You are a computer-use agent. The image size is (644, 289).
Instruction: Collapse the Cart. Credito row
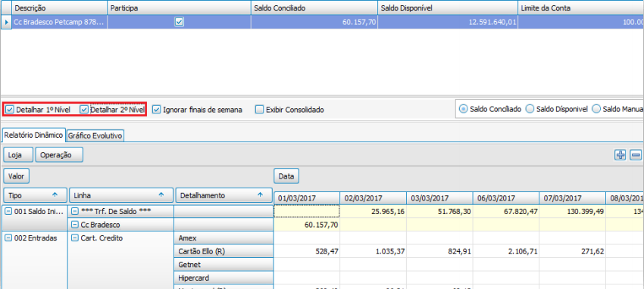point(74,238)
